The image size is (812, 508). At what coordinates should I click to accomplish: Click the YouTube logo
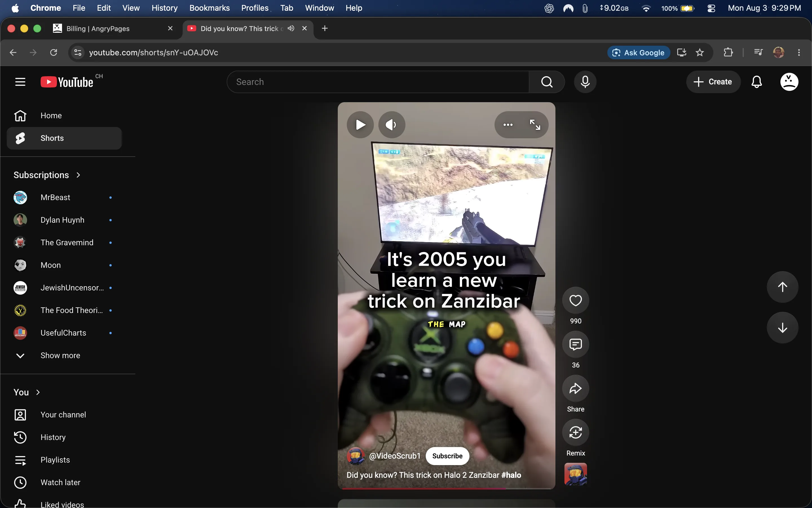[x=67, y=82]
